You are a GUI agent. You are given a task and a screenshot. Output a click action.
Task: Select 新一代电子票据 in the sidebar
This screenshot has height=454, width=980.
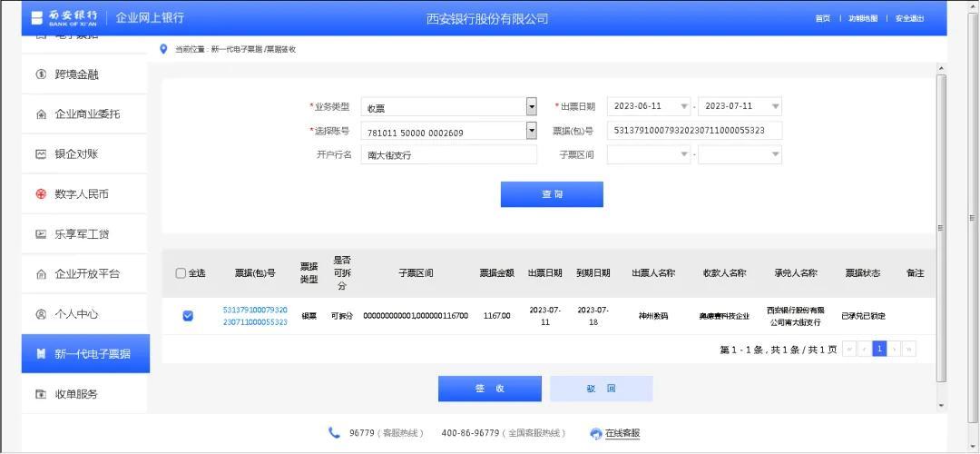click(85, 354)
